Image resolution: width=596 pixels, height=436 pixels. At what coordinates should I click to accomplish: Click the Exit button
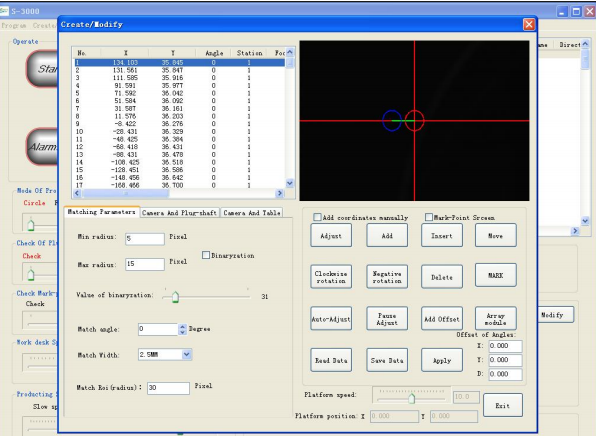502,405
